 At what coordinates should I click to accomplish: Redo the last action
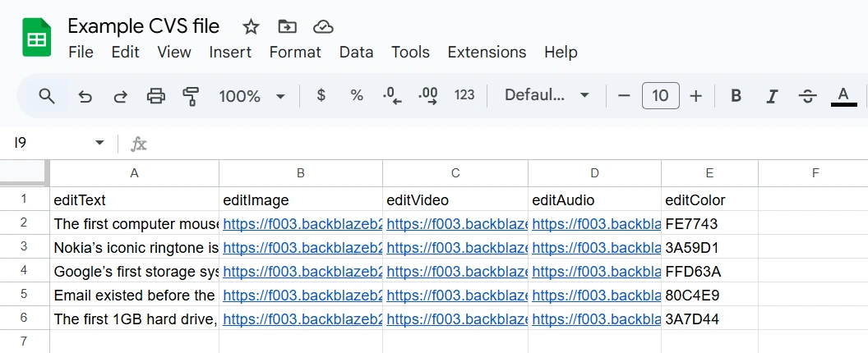[x=120, y=96]
